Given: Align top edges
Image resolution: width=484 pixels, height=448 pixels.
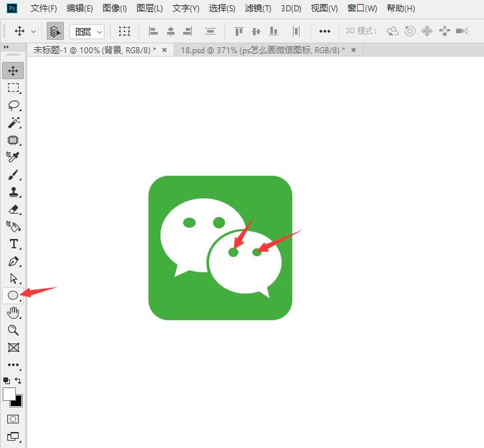Looking at the screenshot, I should 239,31.
